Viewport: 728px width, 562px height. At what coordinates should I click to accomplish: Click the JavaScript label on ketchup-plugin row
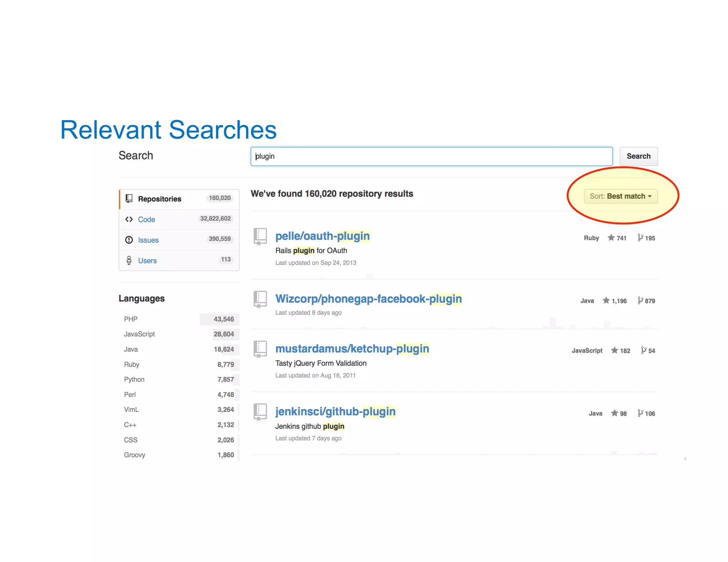(x=587, y=351)
